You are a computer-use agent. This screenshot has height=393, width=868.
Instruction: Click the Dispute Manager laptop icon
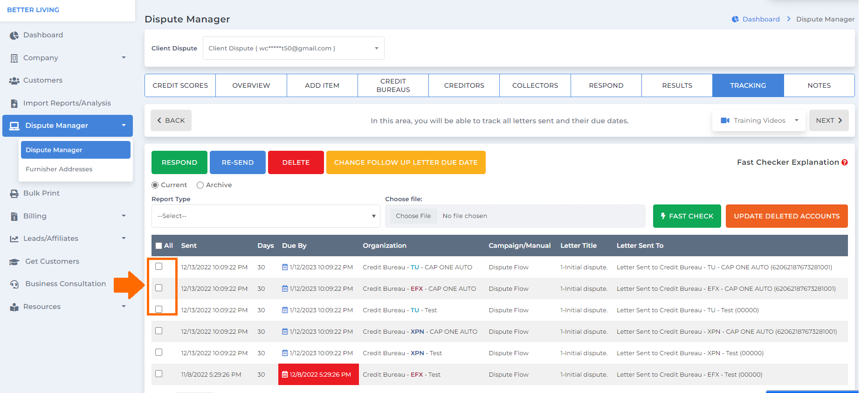[14, 126]
